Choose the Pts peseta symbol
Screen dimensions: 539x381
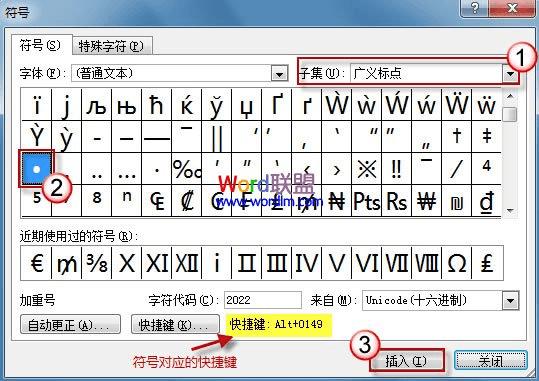[x=366, y=200]
